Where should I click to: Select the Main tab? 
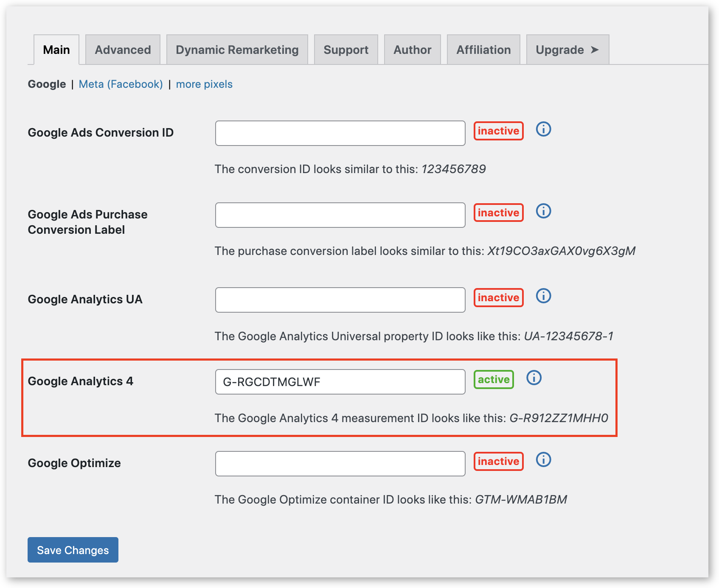(x=56, y=50)
